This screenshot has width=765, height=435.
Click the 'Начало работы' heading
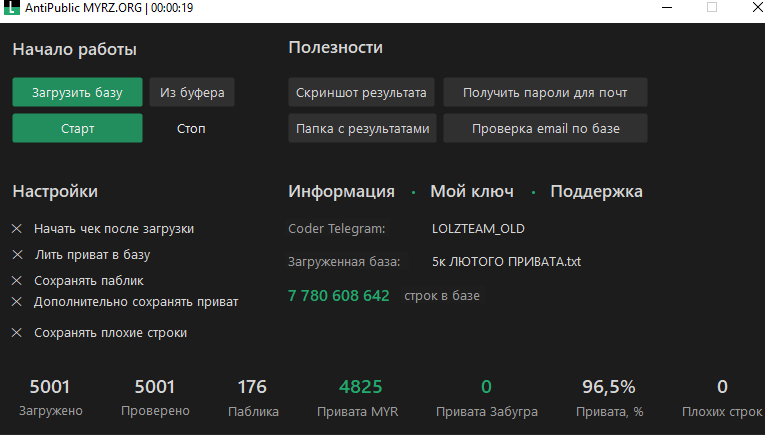point(75,49)
